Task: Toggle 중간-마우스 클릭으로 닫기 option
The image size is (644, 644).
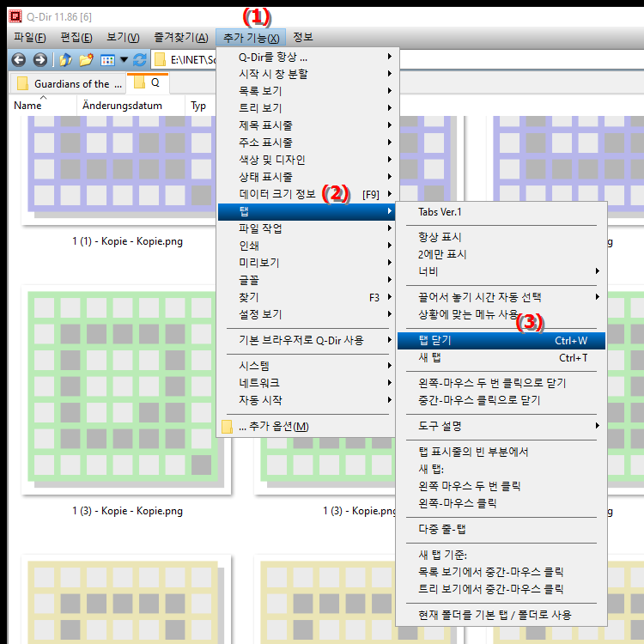Action: [x=501, y=400]
